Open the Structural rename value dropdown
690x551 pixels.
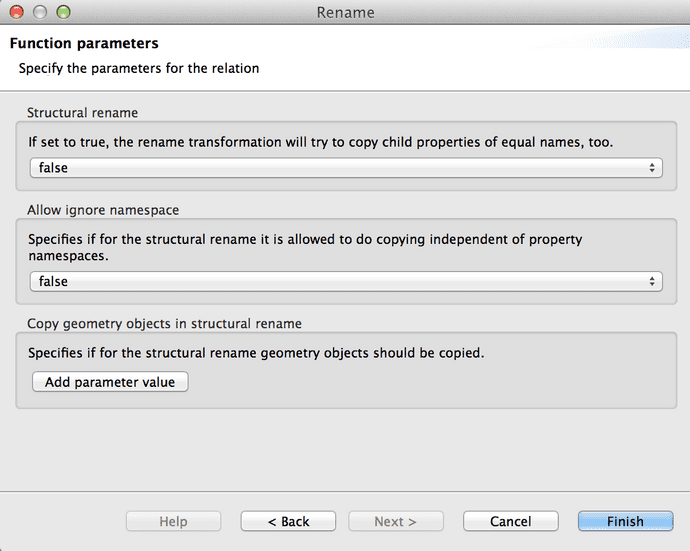pos(345,168)
